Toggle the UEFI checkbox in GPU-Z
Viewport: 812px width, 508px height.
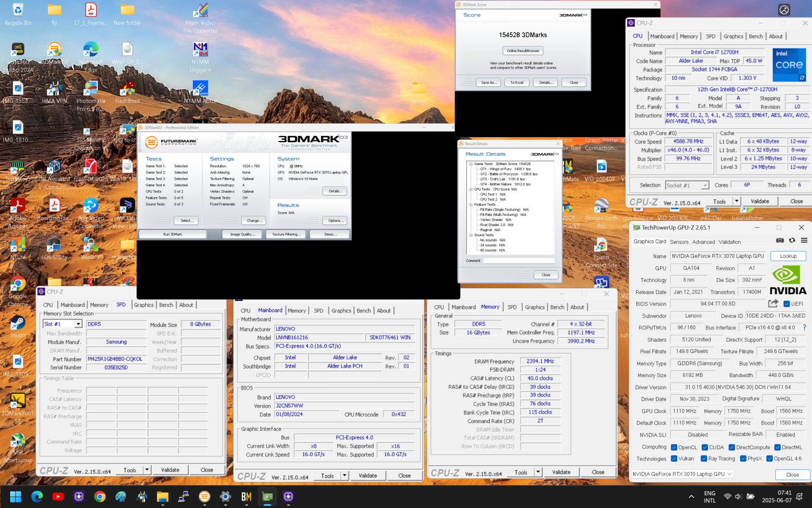click(786, 304)
